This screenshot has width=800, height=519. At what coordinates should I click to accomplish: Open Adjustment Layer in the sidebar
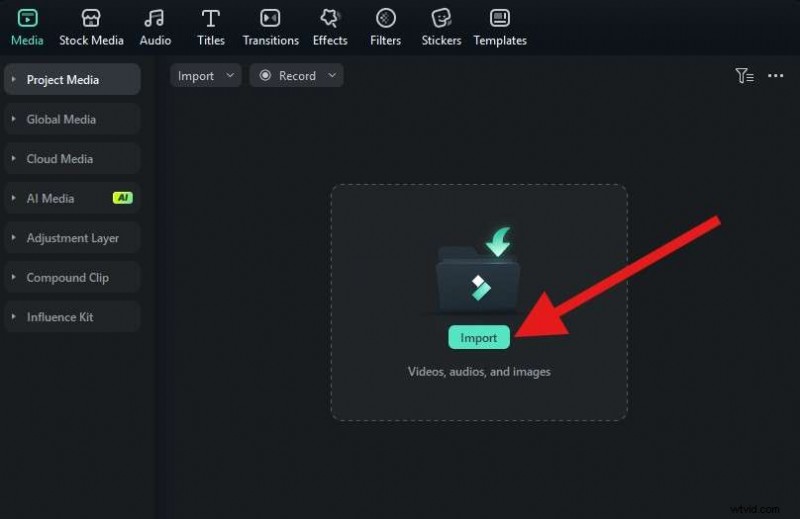(72, 238)
